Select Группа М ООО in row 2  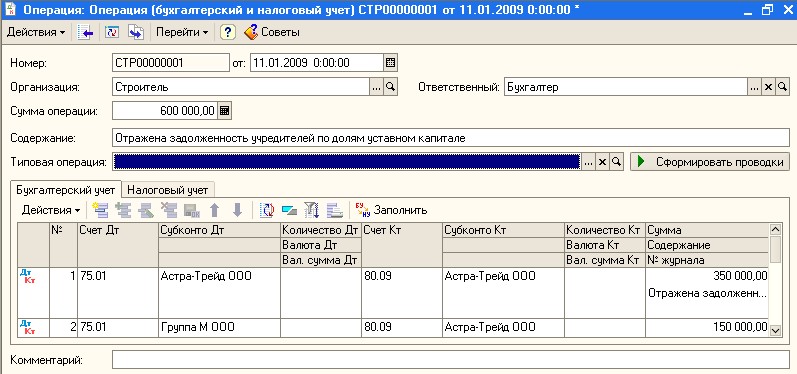click(219, 327)
